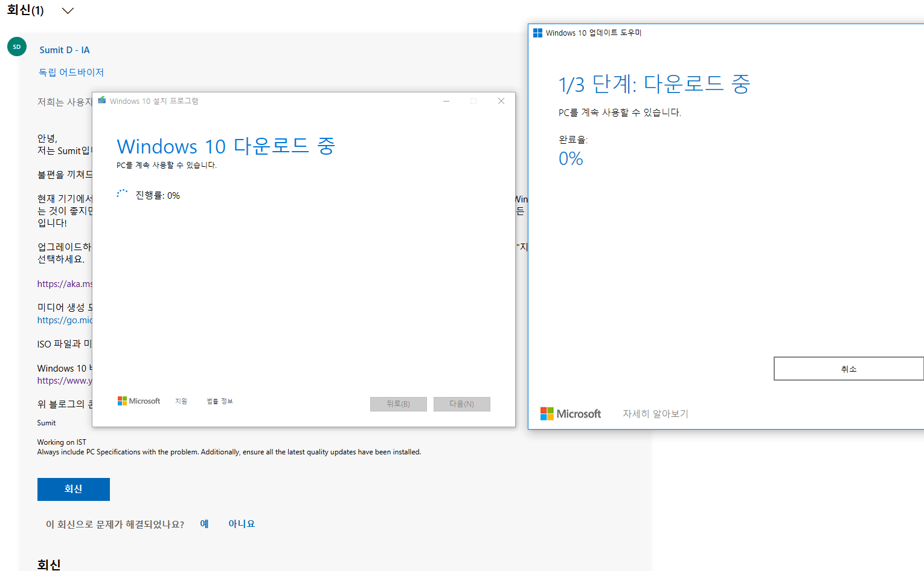The width and height of the screenshot is (924, 571).
Task: Click the Windows 10 업데이트 도우미 title bar
Action: point(725,33)
